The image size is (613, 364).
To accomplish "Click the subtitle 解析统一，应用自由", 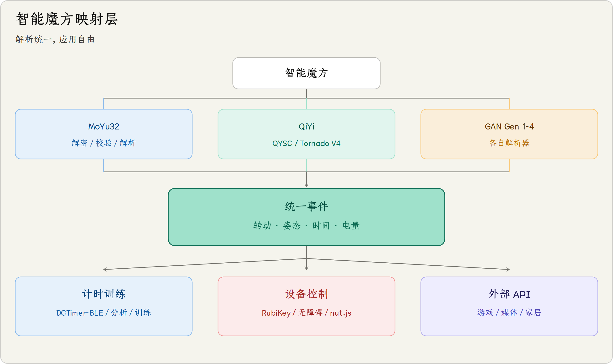I will click(x=55, y=39).
